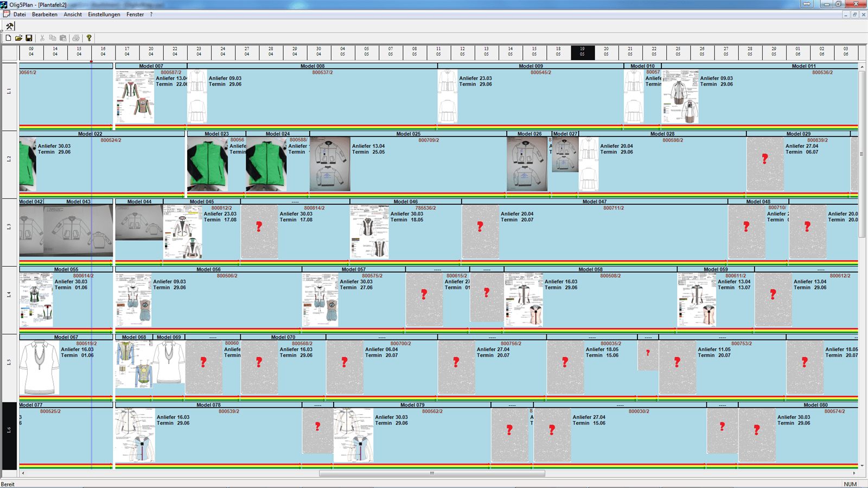The height and width of the screenshot is (488, 868).
Task: Open the Fenster menu
Action: (x=135, y=15)
